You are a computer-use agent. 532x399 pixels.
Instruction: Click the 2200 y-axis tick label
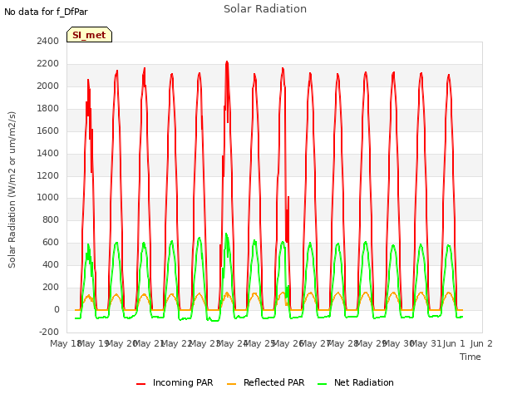click(x=48, y=63)
